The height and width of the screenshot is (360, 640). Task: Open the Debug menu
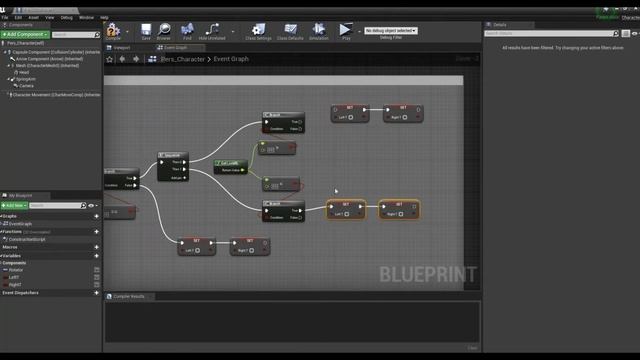67,18
